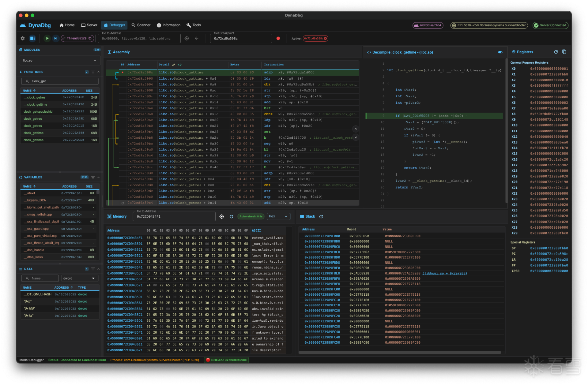Toggle the Decompile panel switch
The image size is (588, 385).
point(500,52)
